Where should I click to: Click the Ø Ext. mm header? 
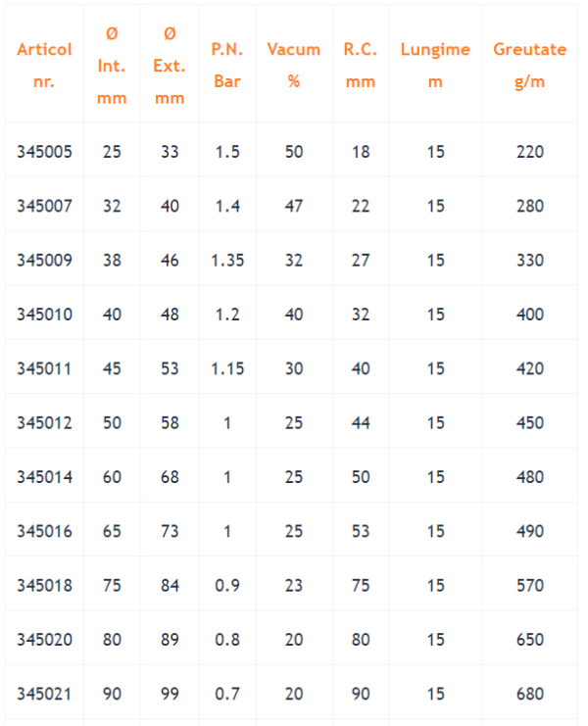(x=170, y=66)
